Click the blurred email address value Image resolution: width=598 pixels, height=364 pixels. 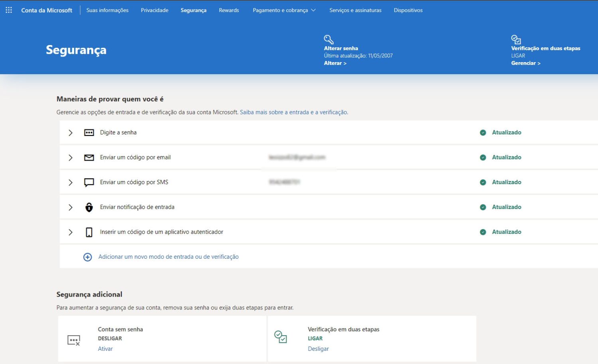pyautogui.click(x=297, y=157)
